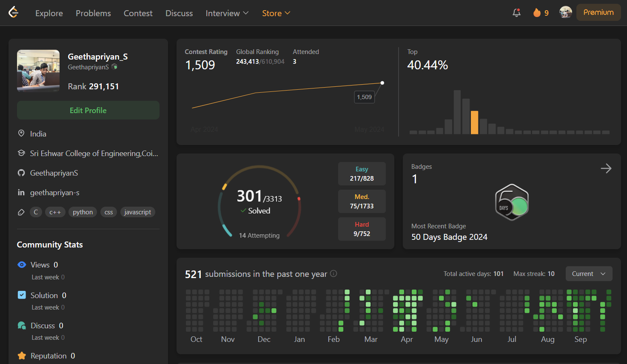Expand the Store dropdown menu
Screen dimensions: 627x364
pyautogui.click(x=276, y=13)
